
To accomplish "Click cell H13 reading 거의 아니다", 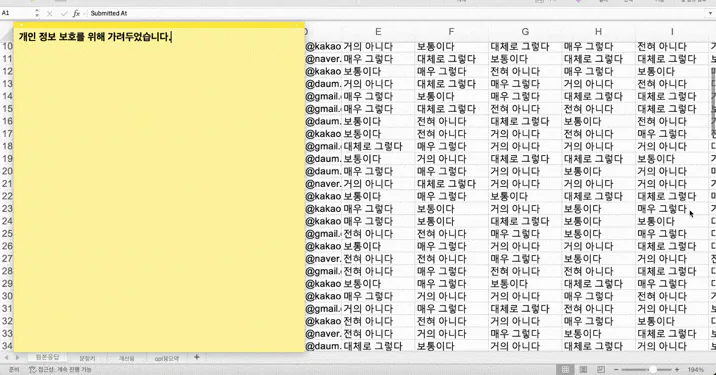I will 599,84.
